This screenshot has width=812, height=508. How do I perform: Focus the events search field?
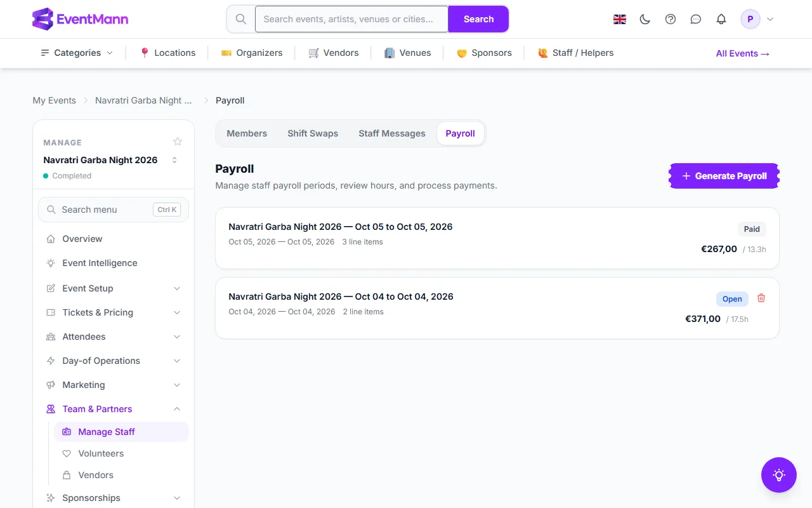point(352,19)
